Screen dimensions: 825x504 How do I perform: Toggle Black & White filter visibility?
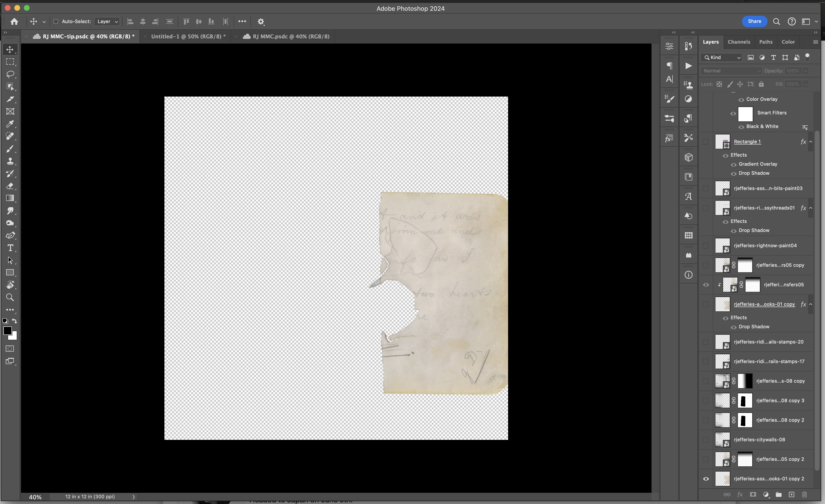point(741,127)
